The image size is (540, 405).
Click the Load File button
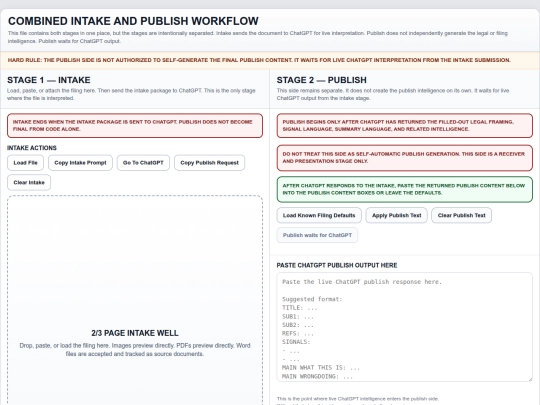coord(25,163)
